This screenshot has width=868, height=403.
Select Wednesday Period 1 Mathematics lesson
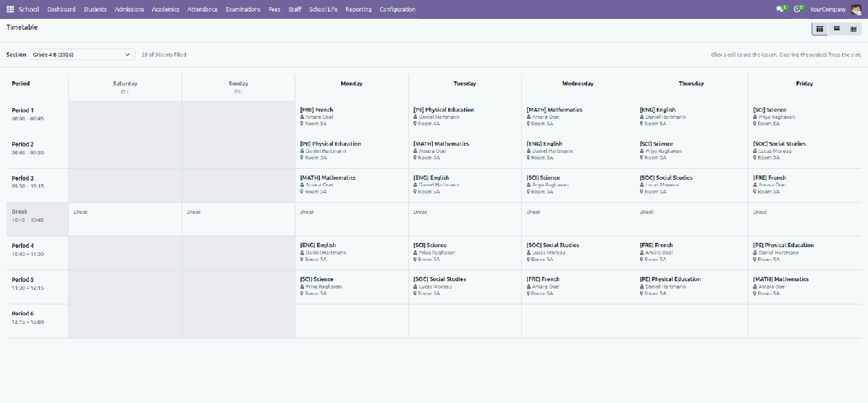[578, 117]
